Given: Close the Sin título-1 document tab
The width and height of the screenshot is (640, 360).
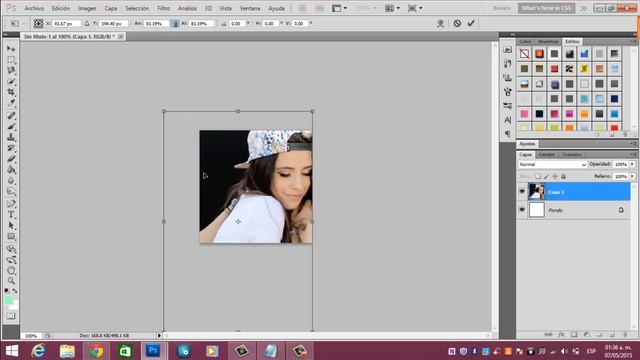Looking at the screenshot, I should (x=121, y=36).
